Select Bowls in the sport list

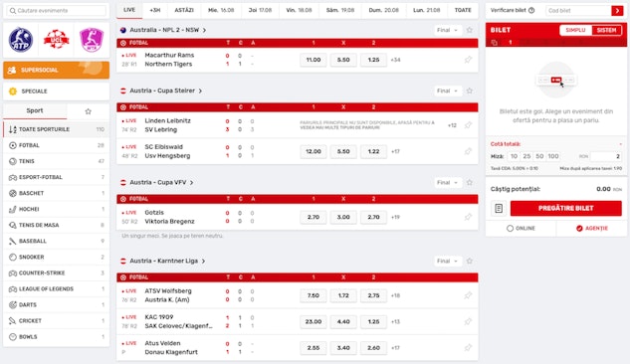click(x=57, y=337)
